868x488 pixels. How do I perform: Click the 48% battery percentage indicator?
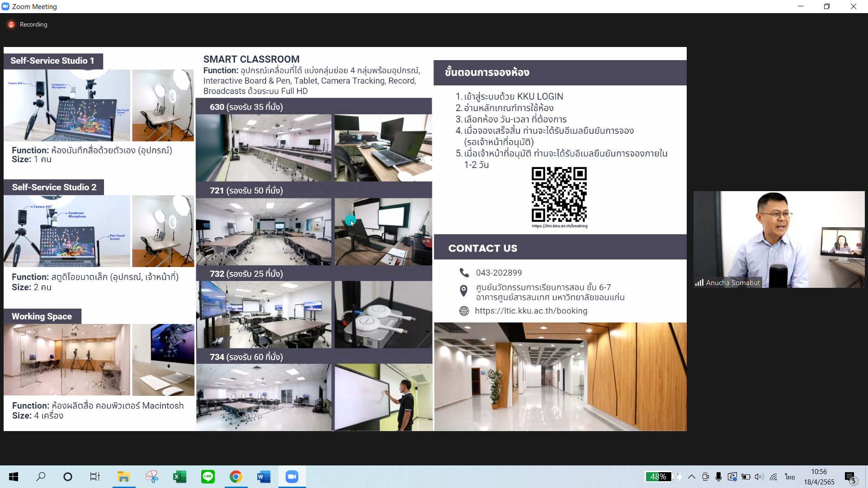[658, 477]
